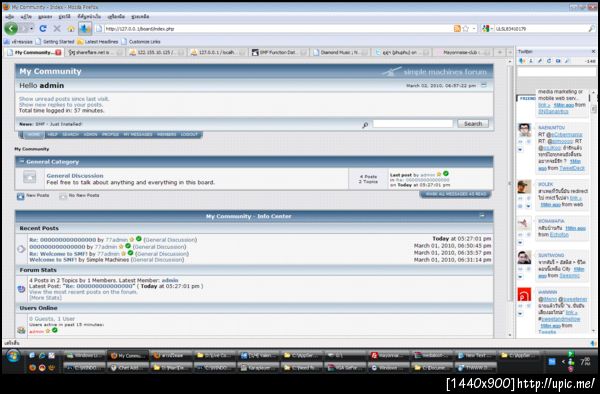Go back with the green Back arrow
Screen dimensions: 600x394
pyautogui.click(x=11, y=28)
